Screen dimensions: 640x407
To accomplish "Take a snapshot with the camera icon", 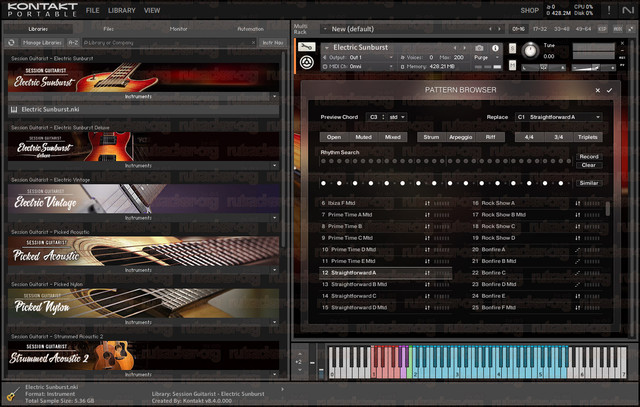I will click(479, 48).
